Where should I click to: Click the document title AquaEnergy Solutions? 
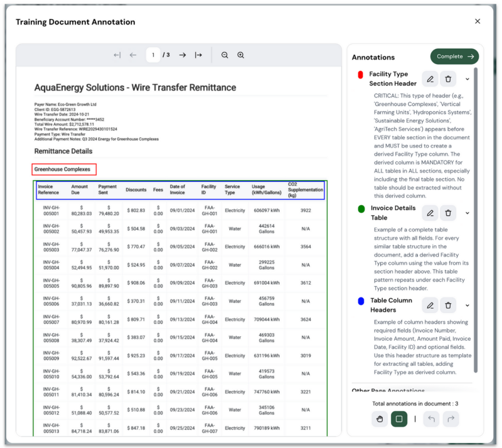point(135,87)
